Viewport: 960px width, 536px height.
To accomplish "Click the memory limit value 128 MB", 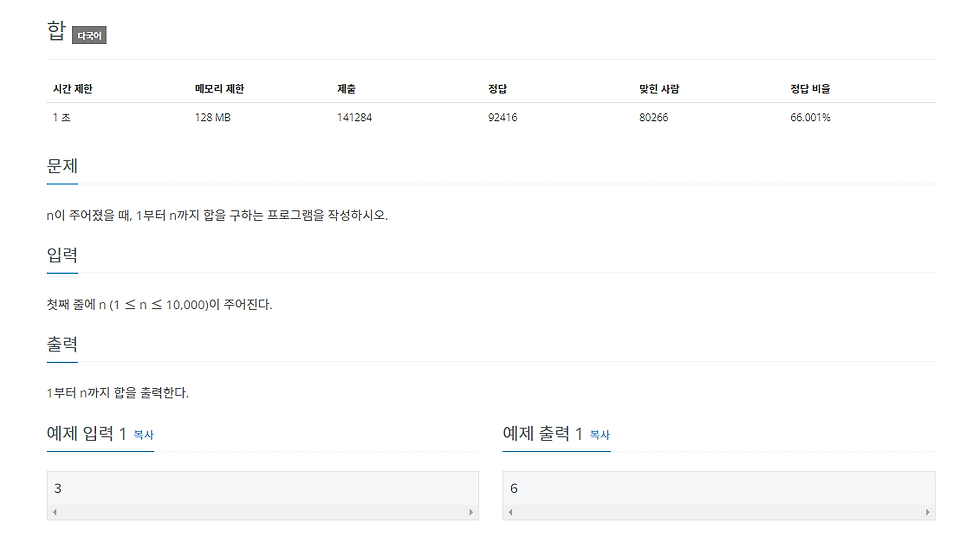I will (x=212, y=117).
